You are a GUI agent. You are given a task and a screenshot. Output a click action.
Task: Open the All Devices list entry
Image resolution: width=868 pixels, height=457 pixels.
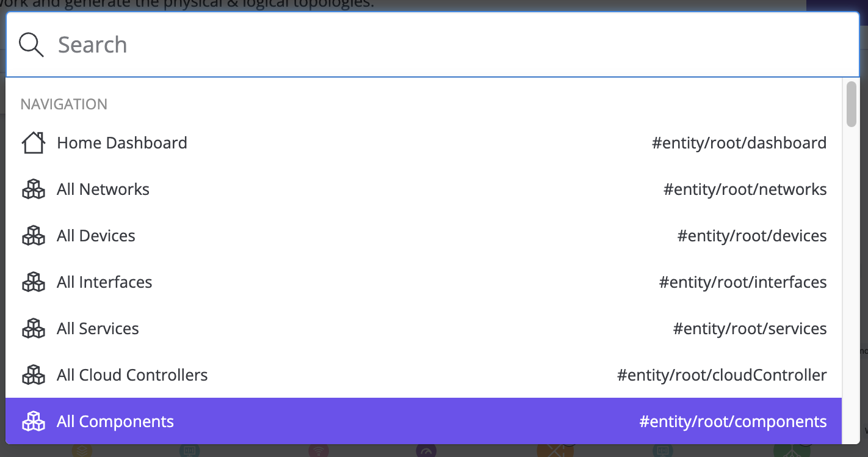(x=96, y=235)
